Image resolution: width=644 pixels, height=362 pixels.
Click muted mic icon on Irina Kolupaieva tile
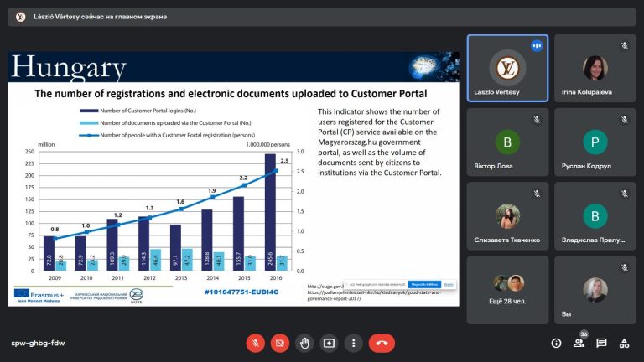point(624,45)
